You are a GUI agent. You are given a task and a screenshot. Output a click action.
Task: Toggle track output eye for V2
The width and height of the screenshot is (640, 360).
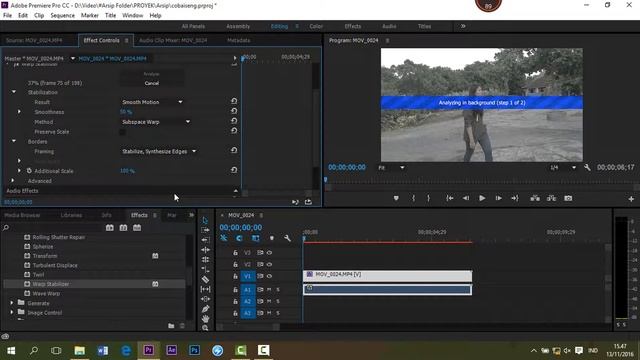tap(269, 264)
